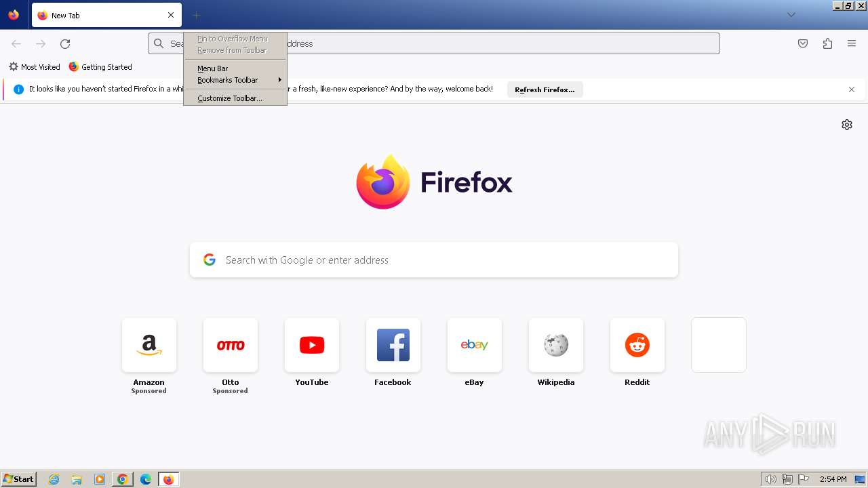Click Pin to Overflow Menu entry
Image resolution: width=868 pixels, height=488 pixels.
pos(235,39)
